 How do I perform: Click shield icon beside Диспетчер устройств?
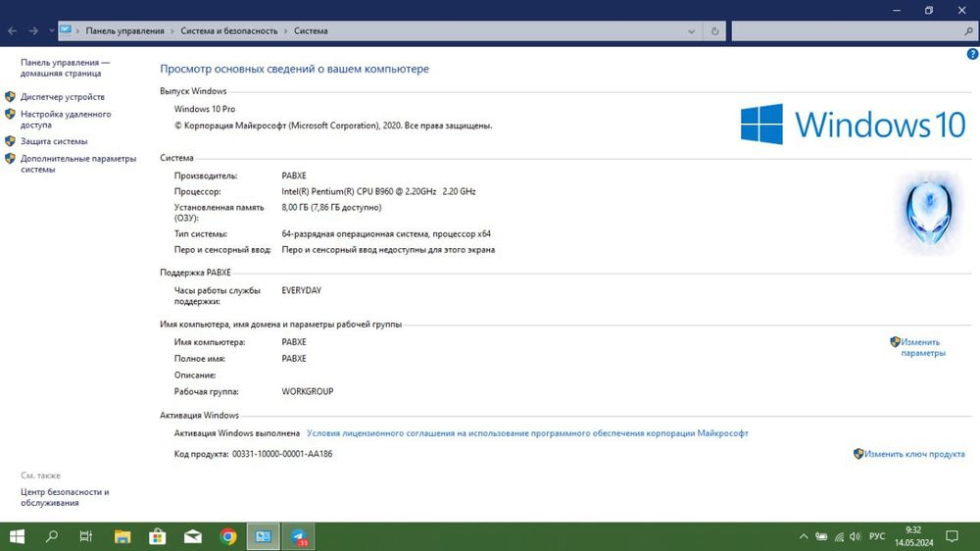tap(10, 97)
